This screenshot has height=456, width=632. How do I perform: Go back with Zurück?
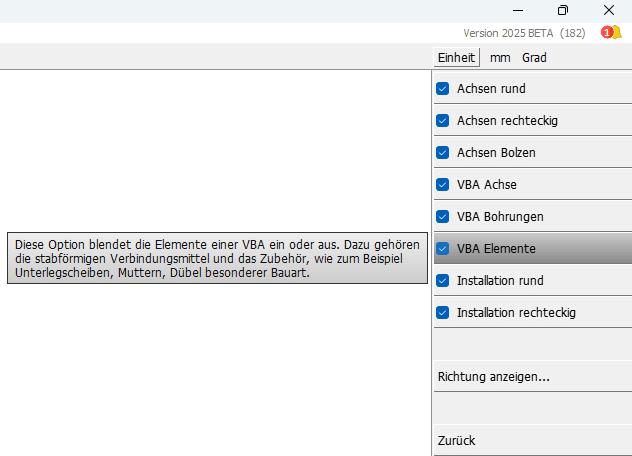(x=456, y=440)
